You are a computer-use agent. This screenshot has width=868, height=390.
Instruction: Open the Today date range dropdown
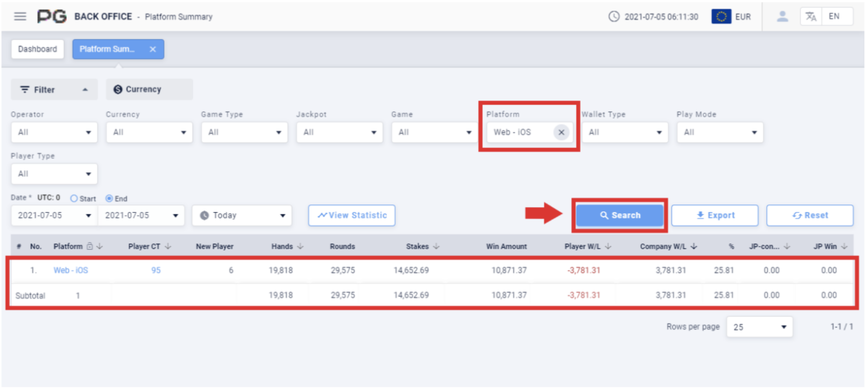pos(242,215)
